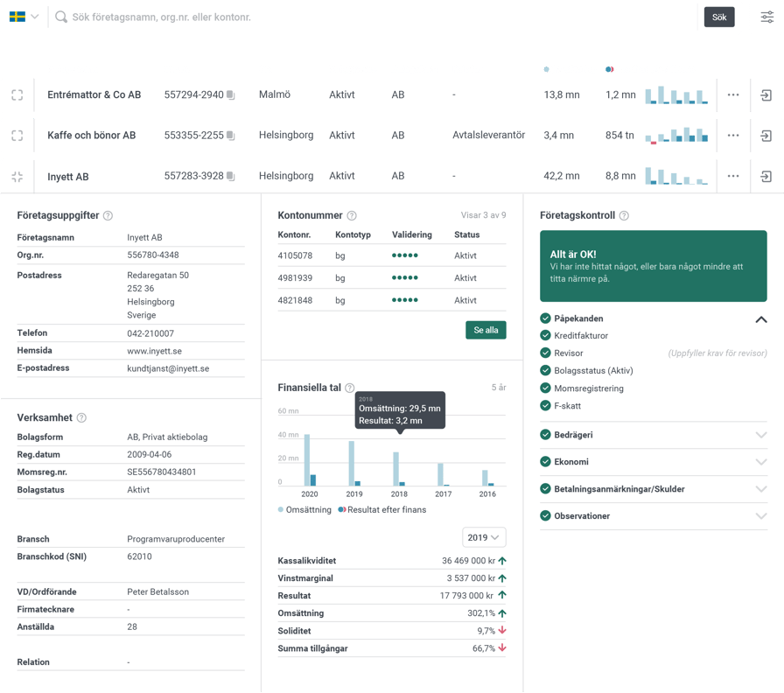Click the Bolagsstatus (Aktiv) check item
Image resolution: width=784 pixels, height=693 pixels.
586,370
